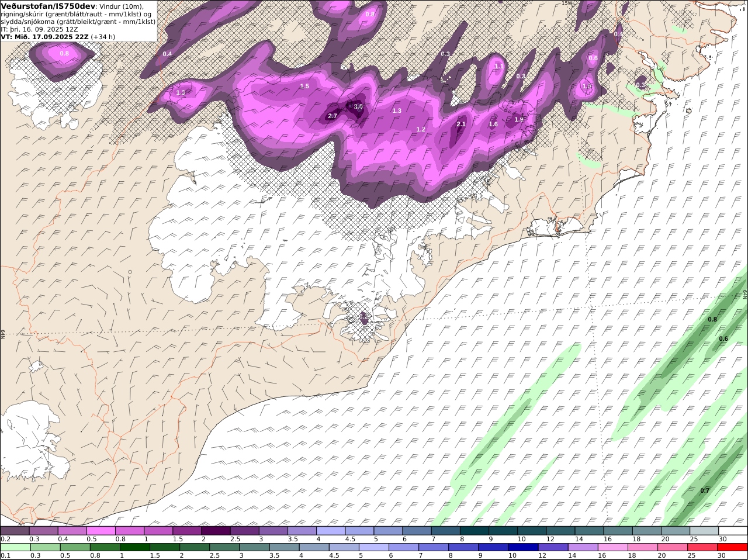Image resolution: width=748 pixels, height=560 pixels.
Task: Select the white 30 swatch in snow legend
Action: [x=733, y=531]
